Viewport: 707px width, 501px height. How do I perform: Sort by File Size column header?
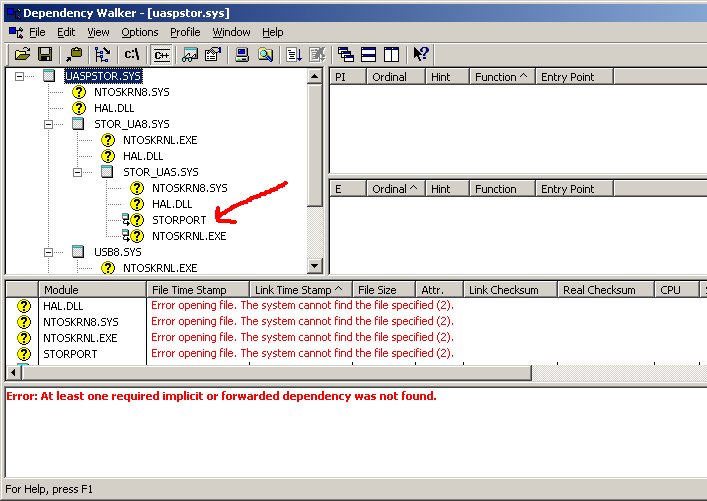point(383,290)
